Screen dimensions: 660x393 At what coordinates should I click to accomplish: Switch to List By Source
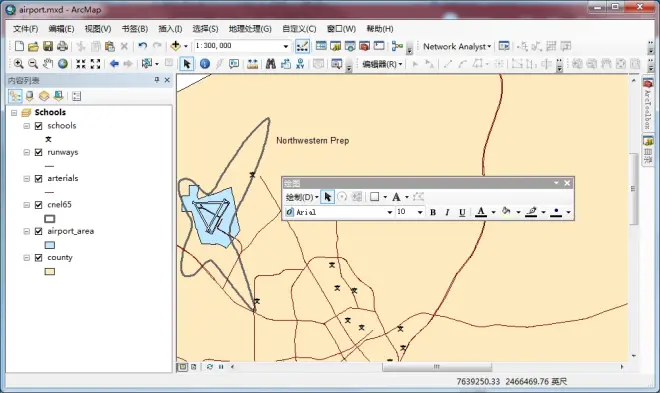click(29, 96)
